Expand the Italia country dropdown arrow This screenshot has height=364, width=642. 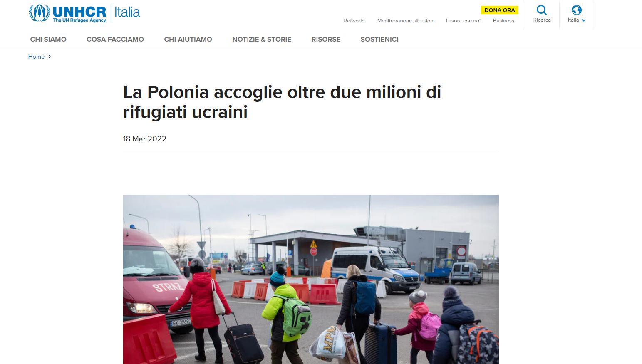(584, 20)
